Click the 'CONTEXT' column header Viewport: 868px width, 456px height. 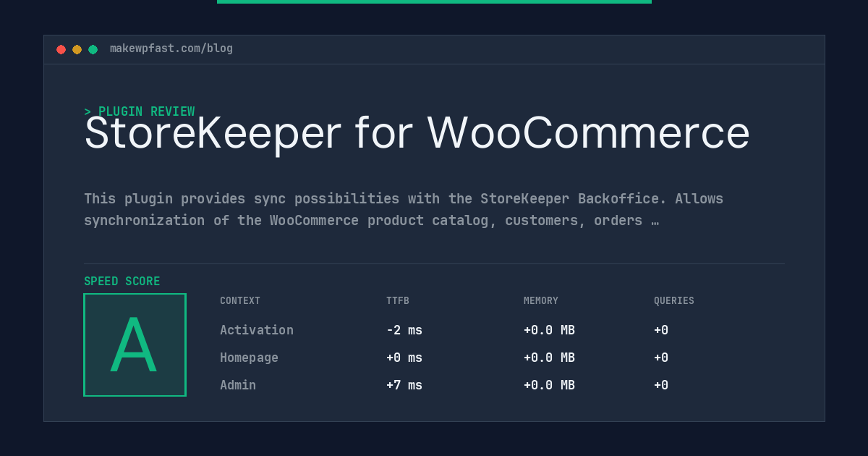tap(240, 301)
